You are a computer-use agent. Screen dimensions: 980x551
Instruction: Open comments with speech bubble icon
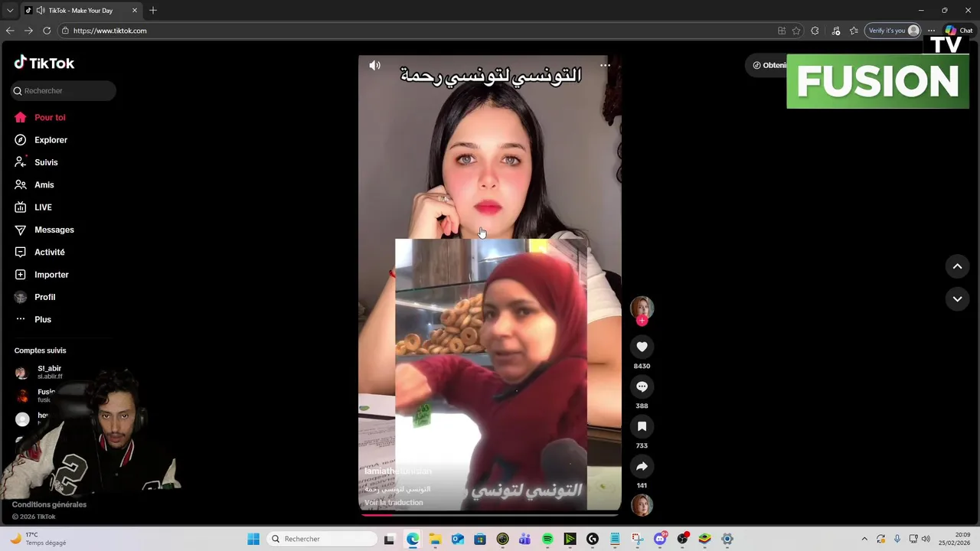(x=642, y=386)
